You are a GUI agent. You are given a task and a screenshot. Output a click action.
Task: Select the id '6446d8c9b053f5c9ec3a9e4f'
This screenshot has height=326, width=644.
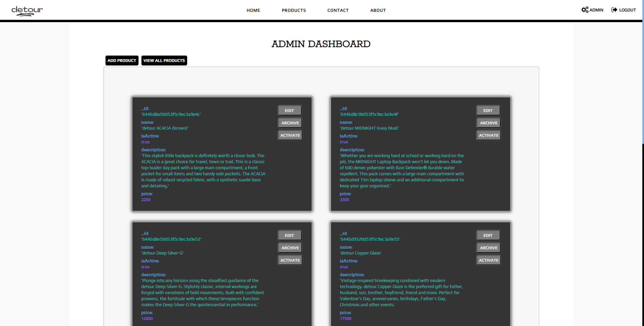pyautogui.click(x=369, y=114)
